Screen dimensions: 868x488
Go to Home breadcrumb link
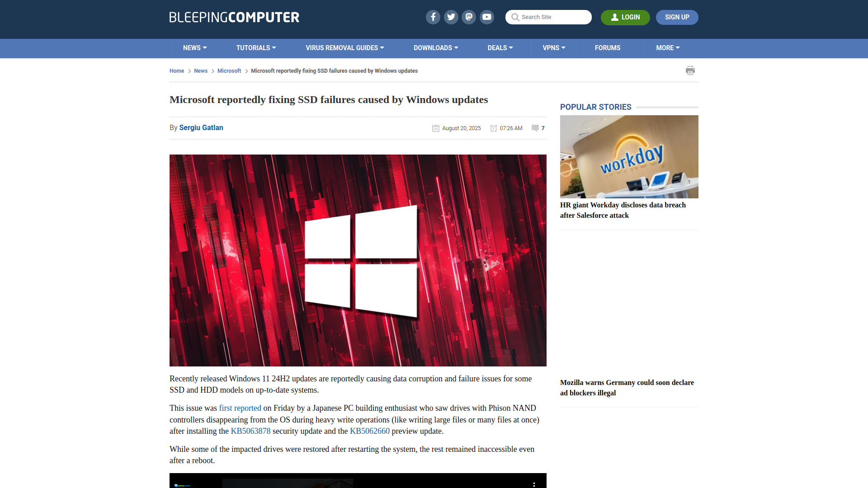click(x=177, y=71)
